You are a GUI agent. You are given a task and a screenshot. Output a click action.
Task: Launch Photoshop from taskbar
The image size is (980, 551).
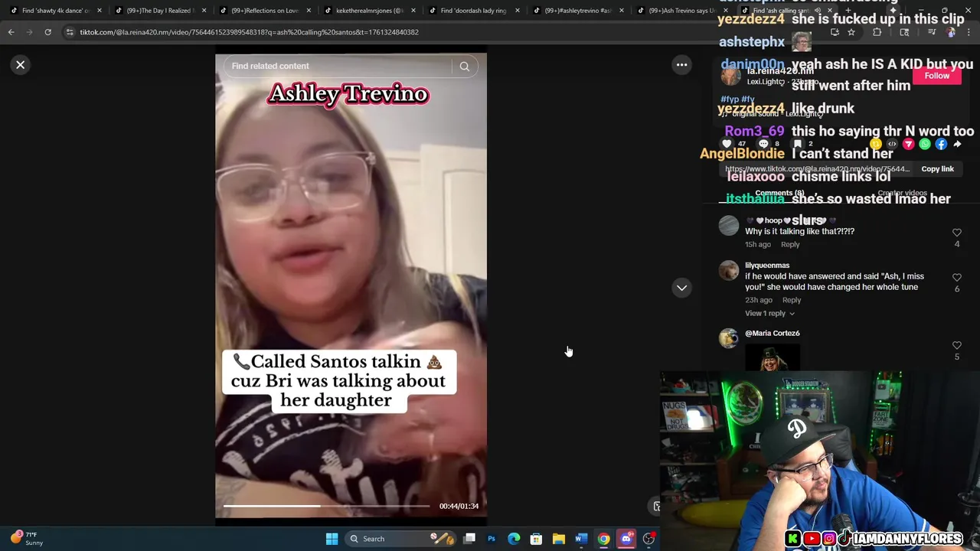[x=492, y=539]
